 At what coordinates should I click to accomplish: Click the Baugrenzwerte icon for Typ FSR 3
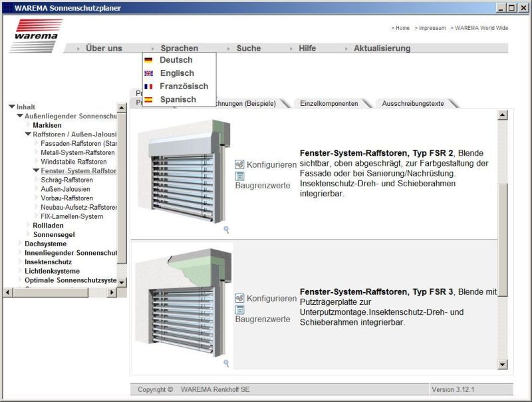point(239,309)
